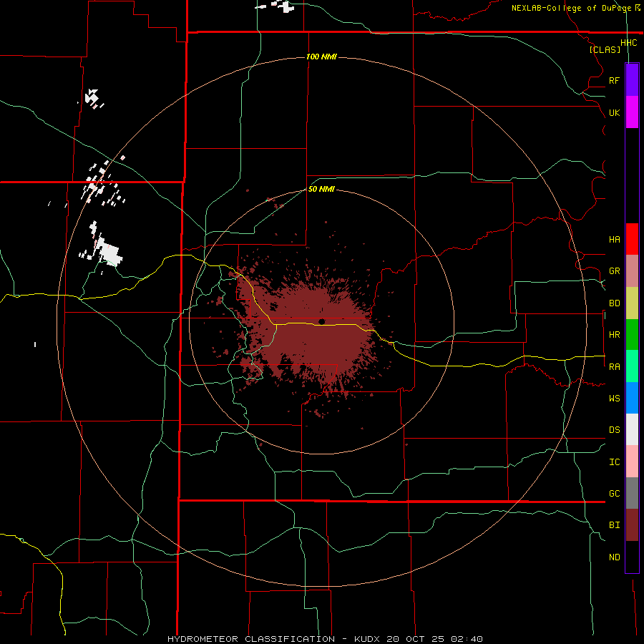Click the UK magenta legend swatch
Screen dimensions: 644x644
click(x=632, y=112)
